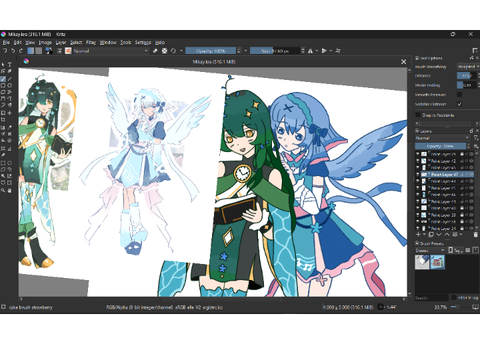Select the Measure tool
This screenshot has height=360, width=480.
pyautogui.click(x=10, y=148)
